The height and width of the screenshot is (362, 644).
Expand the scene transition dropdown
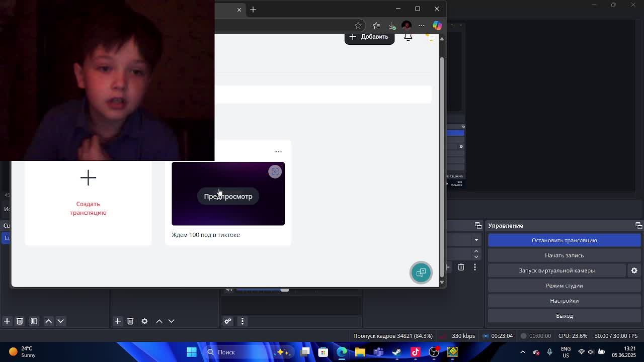coord(476,240)
